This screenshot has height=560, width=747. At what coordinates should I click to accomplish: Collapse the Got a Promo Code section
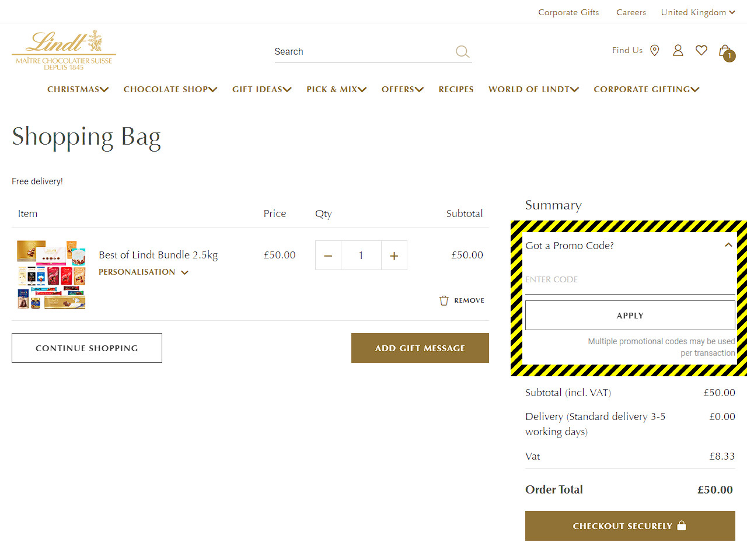(728, 245)
